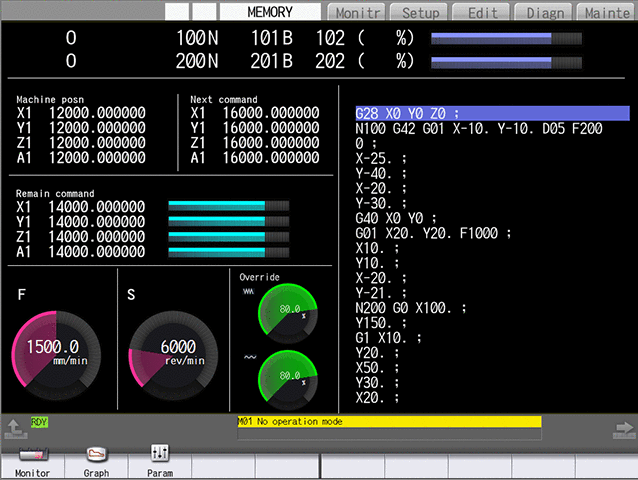Select the Monitr tab
Viewport: 638px width, 480px height.
coord(358,13)
